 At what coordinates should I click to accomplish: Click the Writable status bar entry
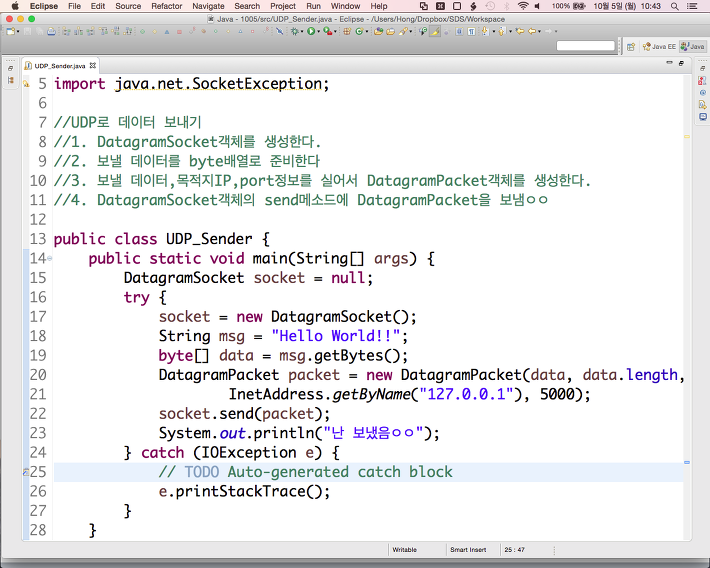[x=404, y=549]
